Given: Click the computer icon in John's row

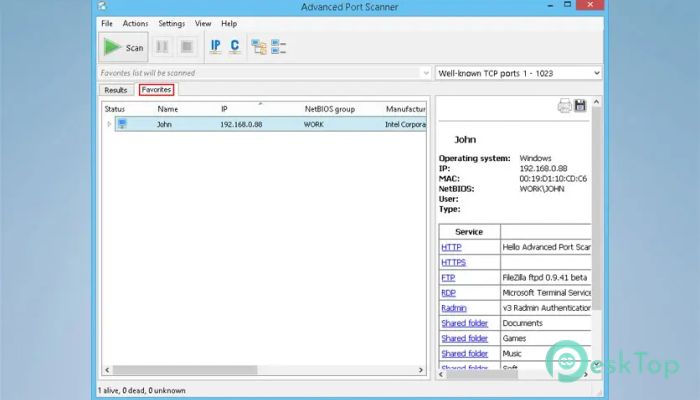Looking at the screenshot, I should pos(122,124).
